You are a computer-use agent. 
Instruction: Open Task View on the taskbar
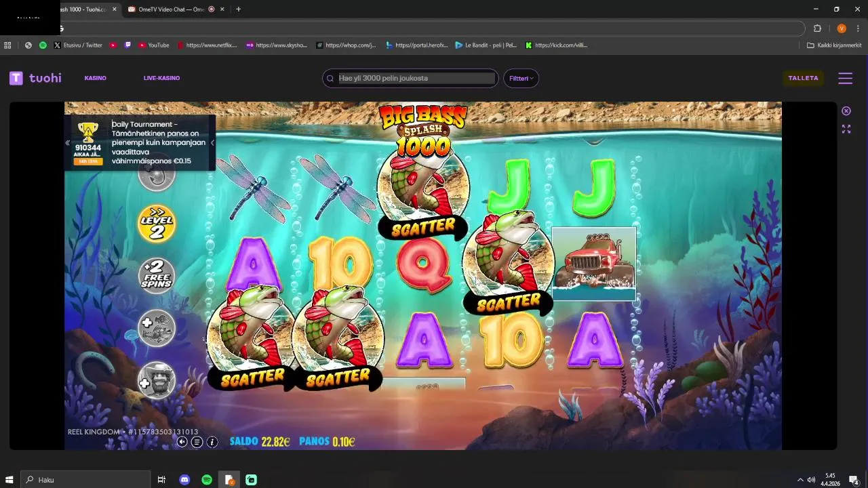pyautogui.click(x=161, y=480)
